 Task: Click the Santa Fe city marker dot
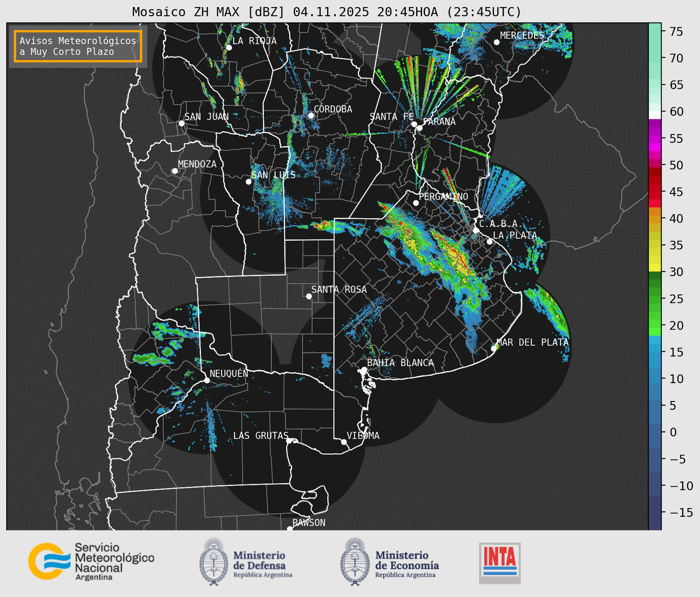pos(414,124)
